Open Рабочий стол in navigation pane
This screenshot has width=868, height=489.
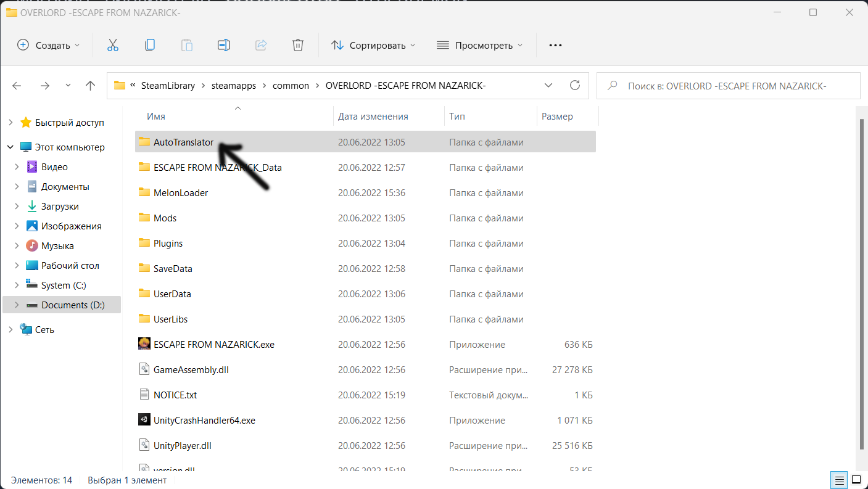(x=70, y=265)
